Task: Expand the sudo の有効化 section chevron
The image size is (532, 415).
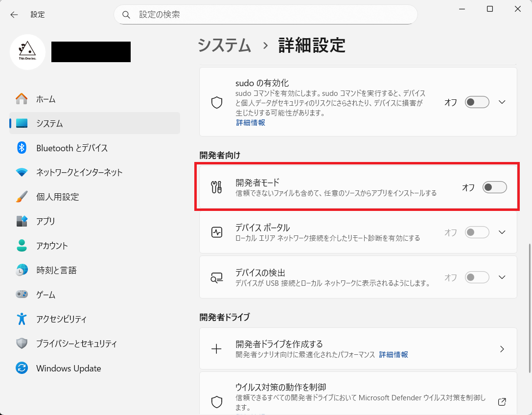Action: (x=502, y=102)
